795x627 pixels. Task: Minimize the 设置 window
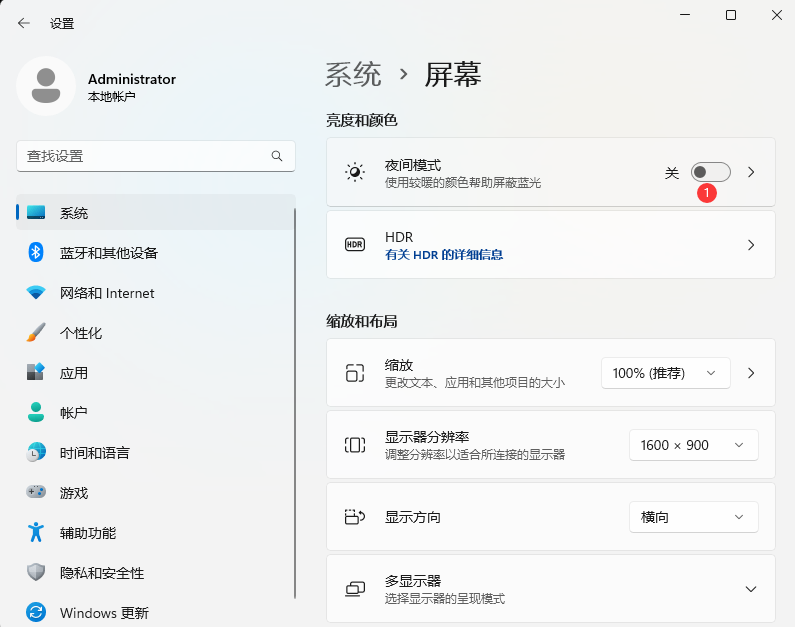click(685, 15)
